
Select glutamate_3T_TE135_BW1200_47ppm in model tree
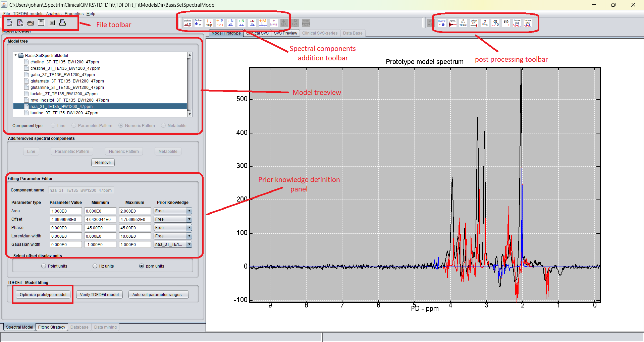pos(67,81)
